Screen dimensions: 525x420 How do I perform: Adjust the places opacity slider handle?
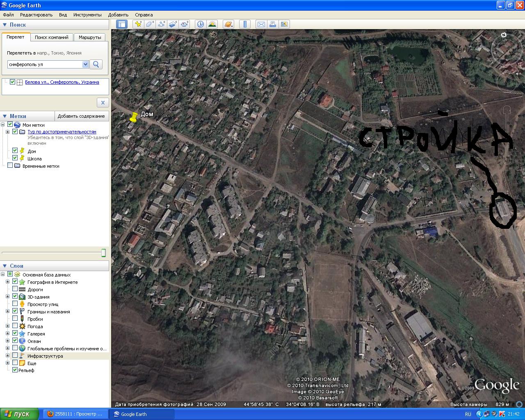point(103,253)
